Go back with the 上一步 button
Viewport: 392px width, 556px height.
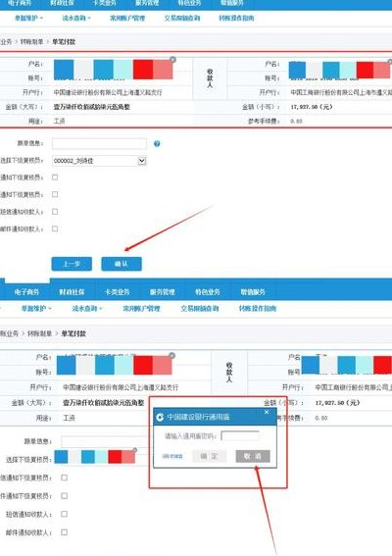coord(72,264)
